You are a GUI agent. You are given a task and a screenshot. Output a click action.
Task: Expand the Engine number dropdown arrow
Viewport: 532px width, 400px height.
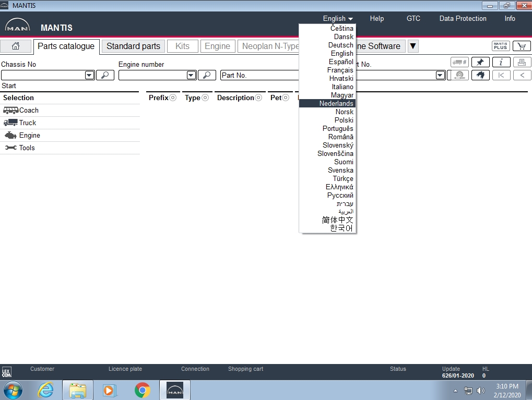[192, 75]
